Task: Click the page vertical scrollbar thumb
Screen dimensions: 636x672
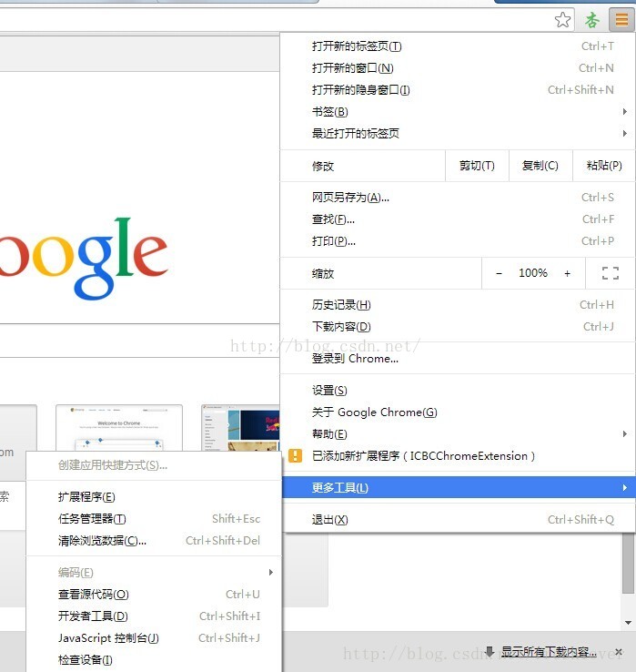Action: pos(628,564)
